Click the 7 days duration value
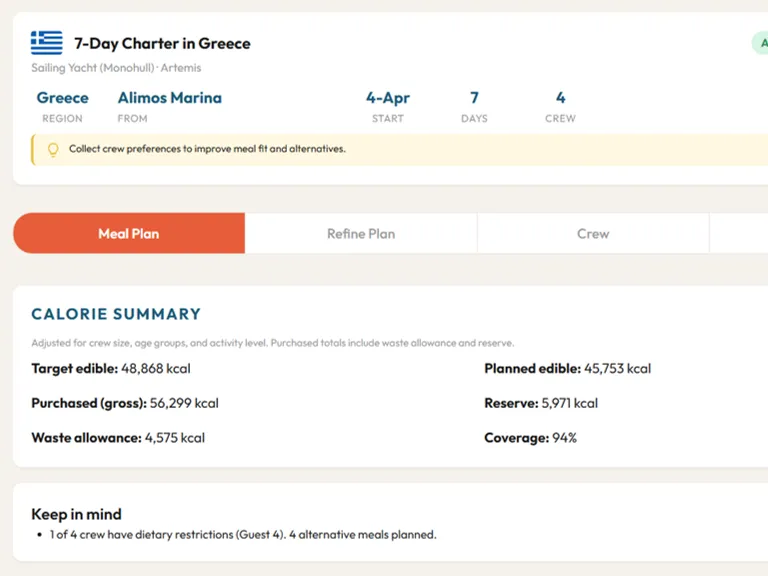Screen dimensions: 768x576 pos(474,98)
